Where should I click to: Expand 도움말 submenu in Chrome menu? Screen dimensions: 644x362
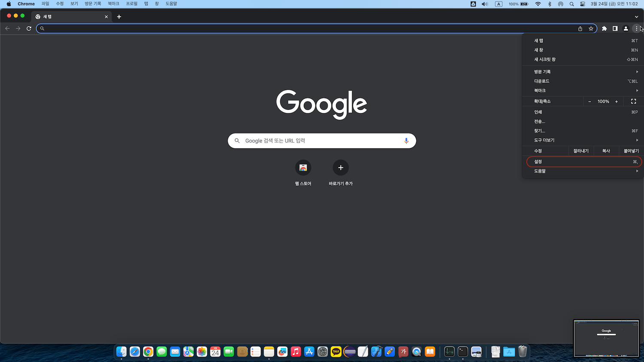(x=583, y=171)
